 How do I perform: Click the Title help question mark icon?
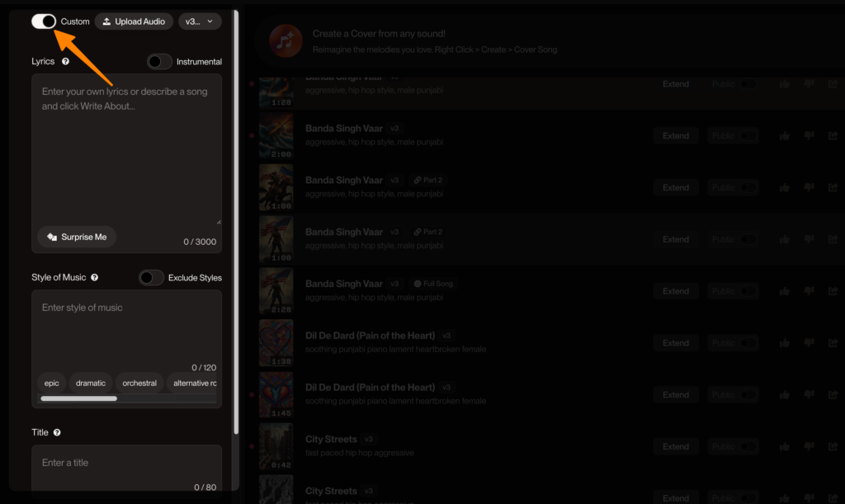pyautogui.click(x=57, y=433)
